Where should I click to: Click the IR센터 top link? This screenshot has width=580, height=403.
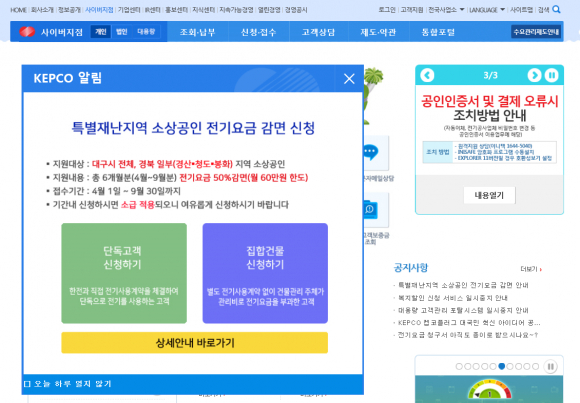152,10
